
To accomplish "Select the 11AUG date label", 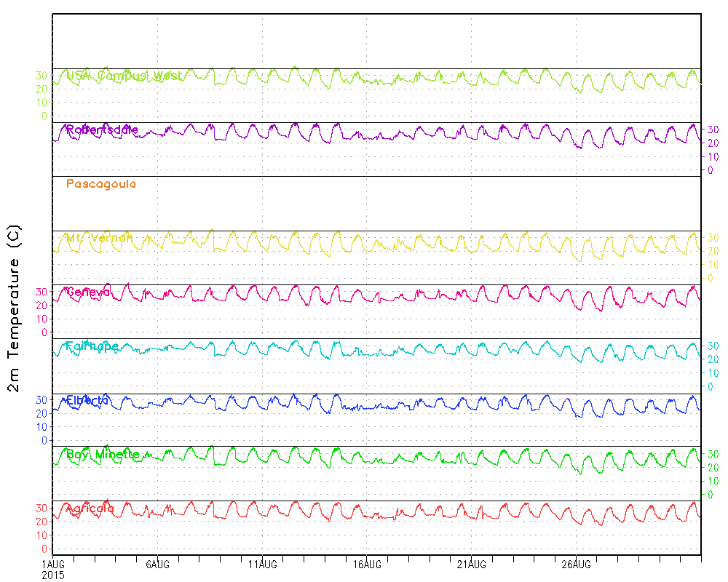I will (x=262, y=564).
